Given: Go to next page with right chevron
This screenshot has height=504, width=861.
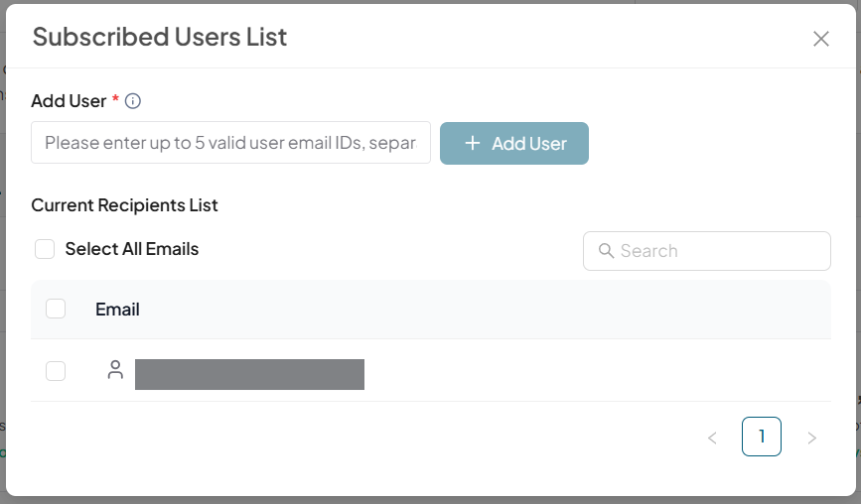Looking at the screenshot, I should click(811, 438).
